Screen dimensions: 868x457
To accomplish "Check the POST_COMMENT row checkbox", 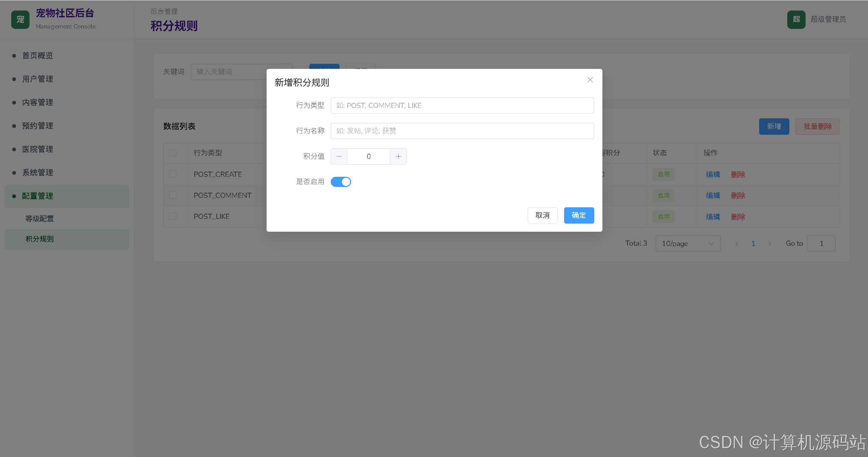I will click(173, 195).
